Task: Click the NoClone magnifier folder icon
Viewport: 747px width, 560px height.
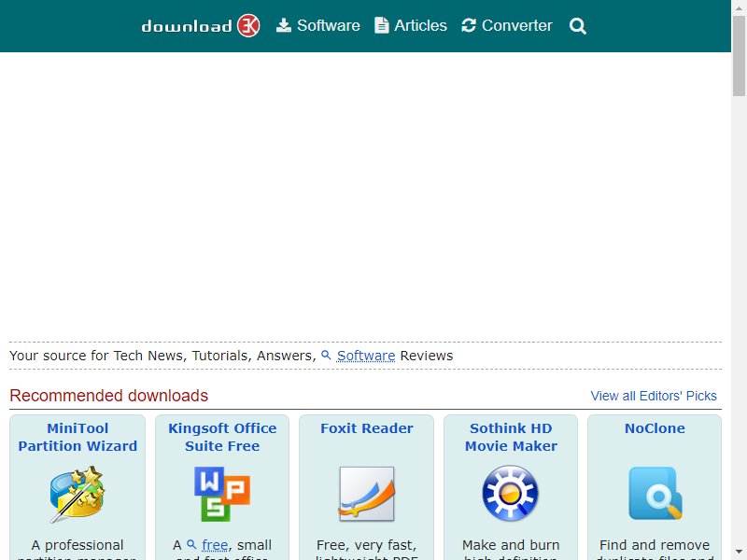Action: pyautogui.click(x=655, y=494)
